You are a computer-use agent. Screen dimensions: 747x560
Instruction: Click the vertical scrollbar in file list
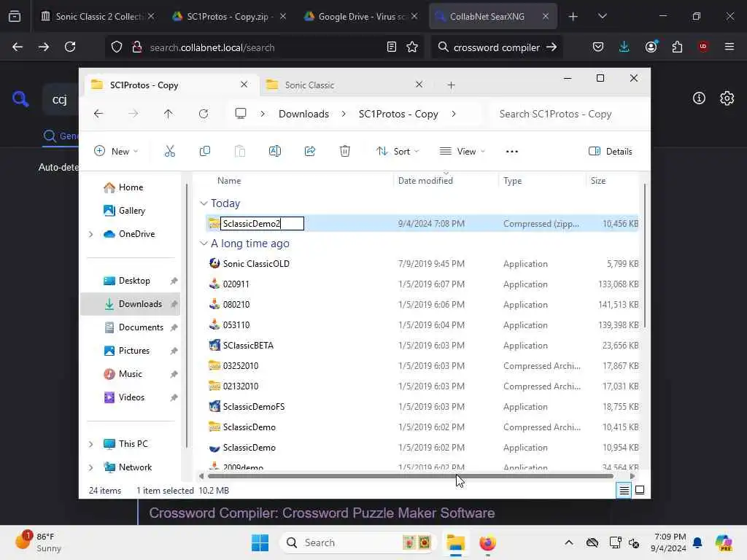(x=645, y=256)
